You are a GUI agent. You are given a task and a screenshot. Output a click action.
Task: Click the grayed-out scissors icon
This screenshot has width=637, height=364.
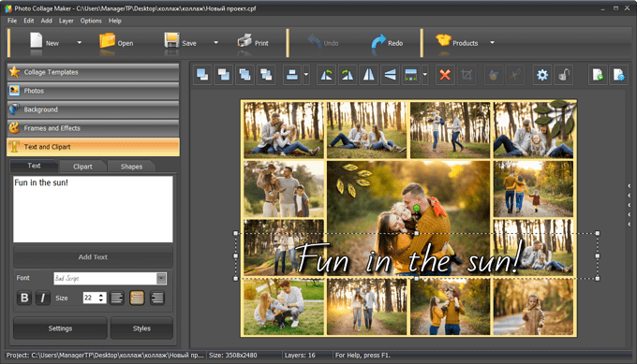514,75
